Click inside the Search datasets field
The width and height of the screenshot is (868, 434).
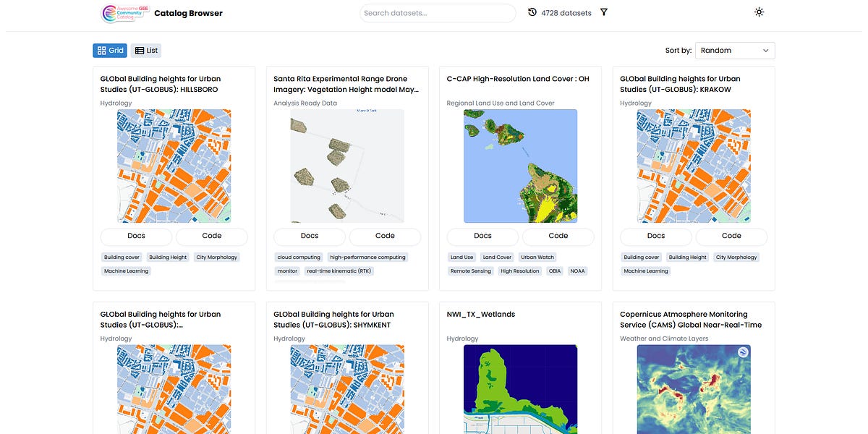pos(437,13)
